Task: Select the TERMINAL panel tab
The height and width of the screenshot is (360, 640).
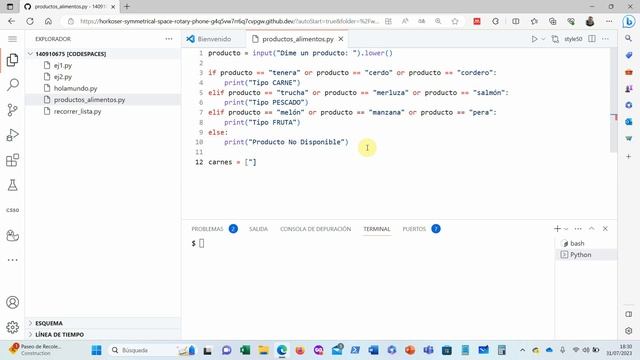Action: (x=377, y=229)
